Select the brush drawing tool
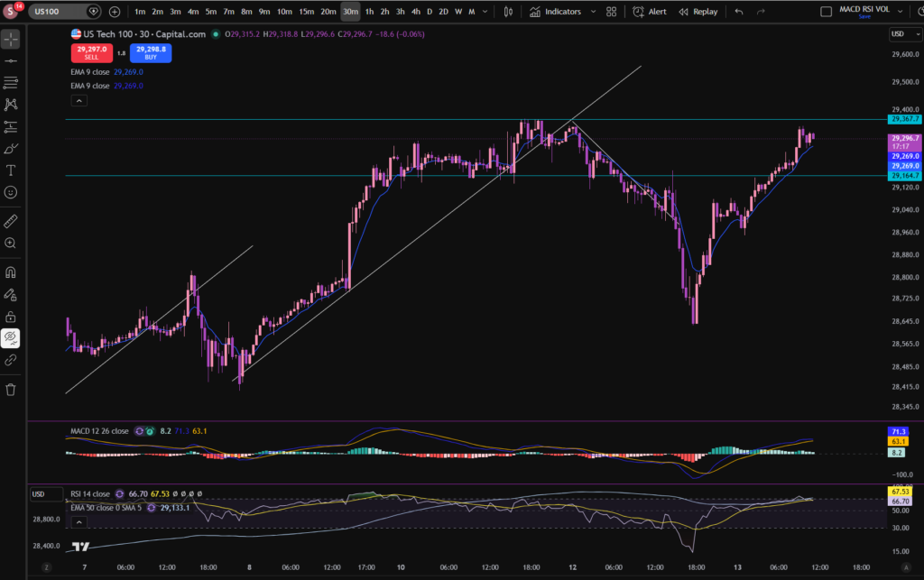Viewport: 924px width, 580px height. [x=11, y=149]
